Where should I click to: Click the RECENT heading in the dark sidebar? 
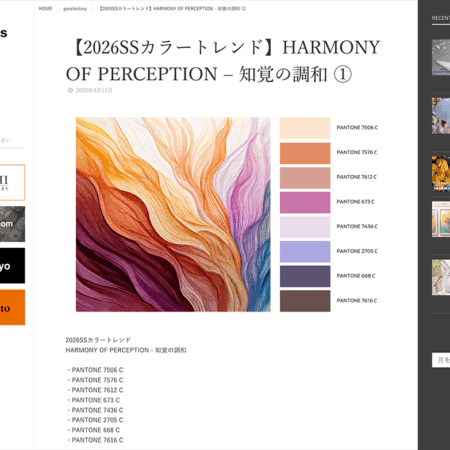[x=441, y=18]
